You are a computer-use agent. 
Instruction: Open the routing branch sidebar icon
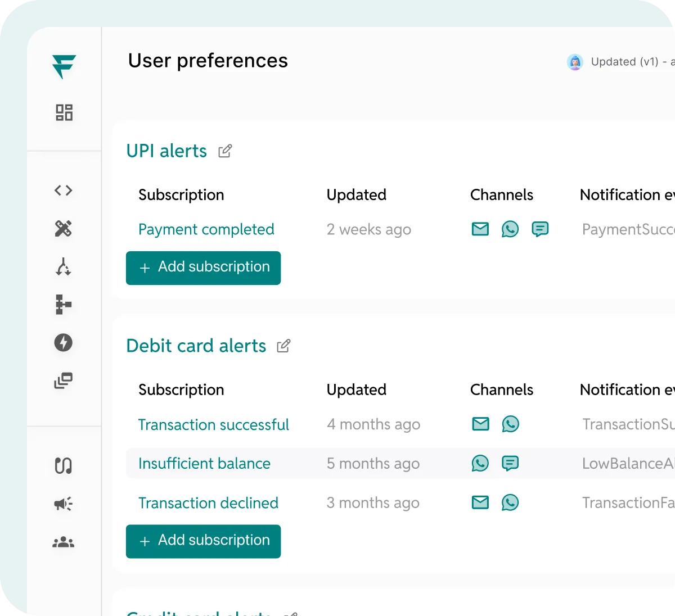(x=64, y=266)
